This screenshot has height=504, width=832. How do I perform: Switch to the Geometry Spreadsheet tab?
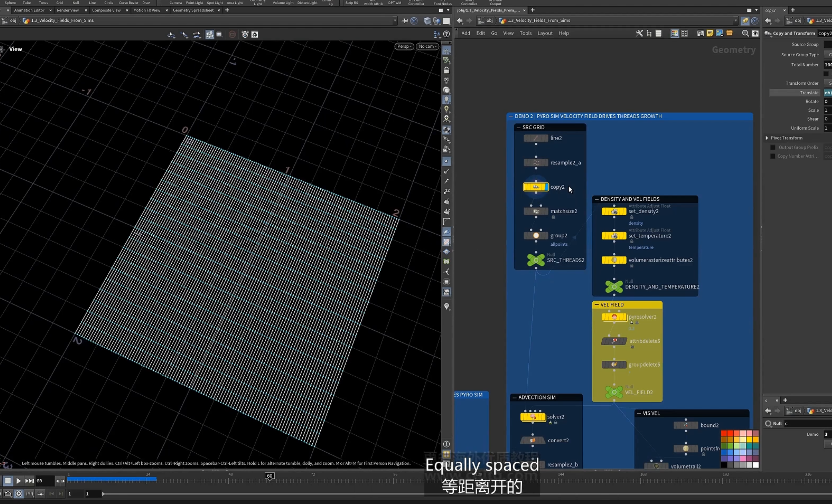[193, 11]
